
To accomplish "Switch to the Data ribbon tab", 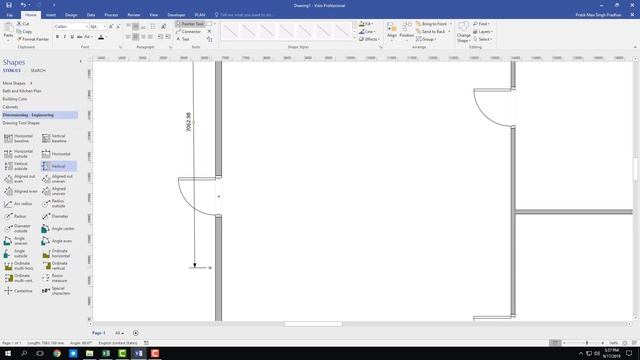I will (x=91, y=15).
